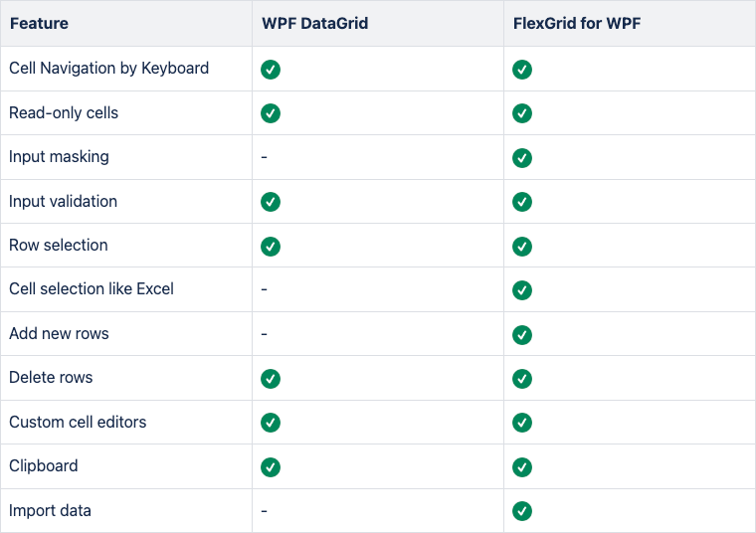This screenshot has width=756, height=533.
Task: Click the Add new rows feature label
Action: [59, 333]
